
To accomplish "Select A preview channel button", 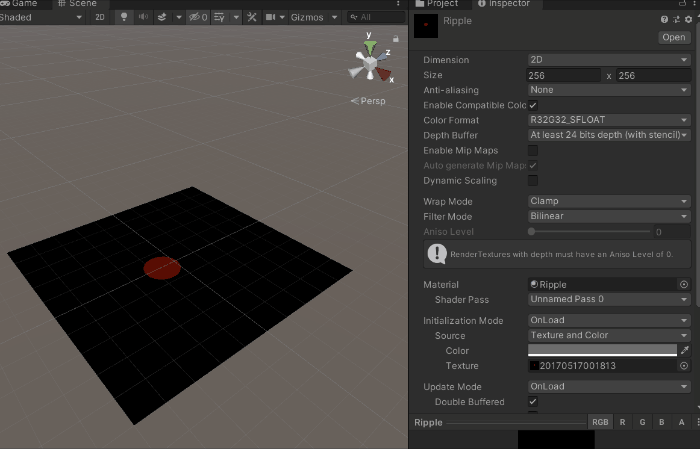I will click(681, 422).
